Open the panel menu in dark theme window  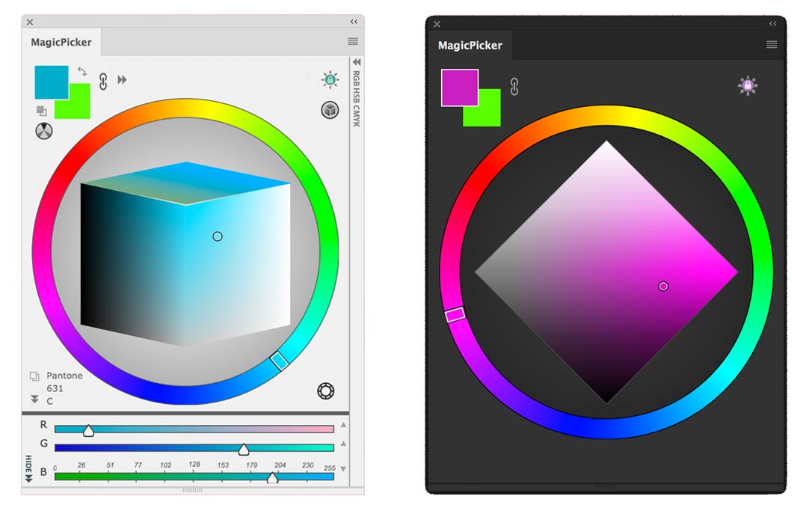click(x=770, y=43)
